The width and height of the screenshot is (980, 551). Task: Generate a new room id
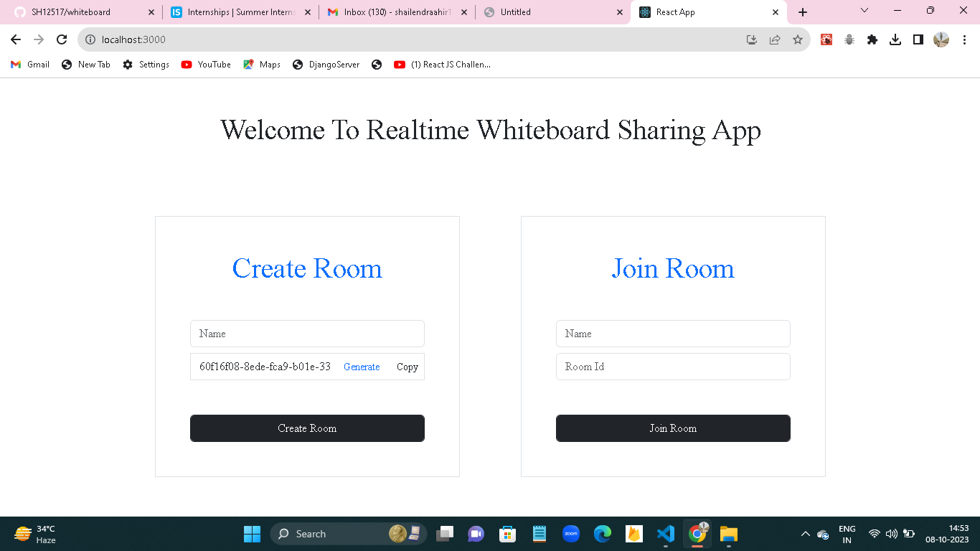click(362, 367)
